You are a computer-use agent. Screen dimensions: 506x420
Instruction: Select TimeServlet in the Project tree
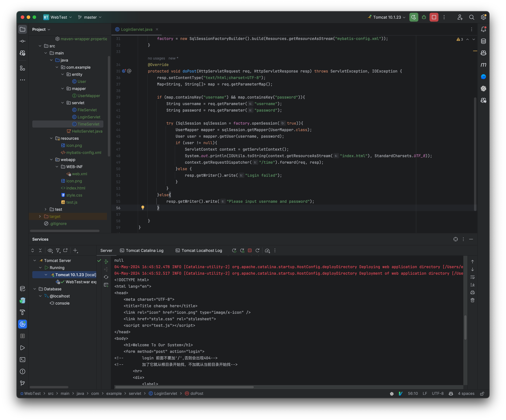coord(89,124)
